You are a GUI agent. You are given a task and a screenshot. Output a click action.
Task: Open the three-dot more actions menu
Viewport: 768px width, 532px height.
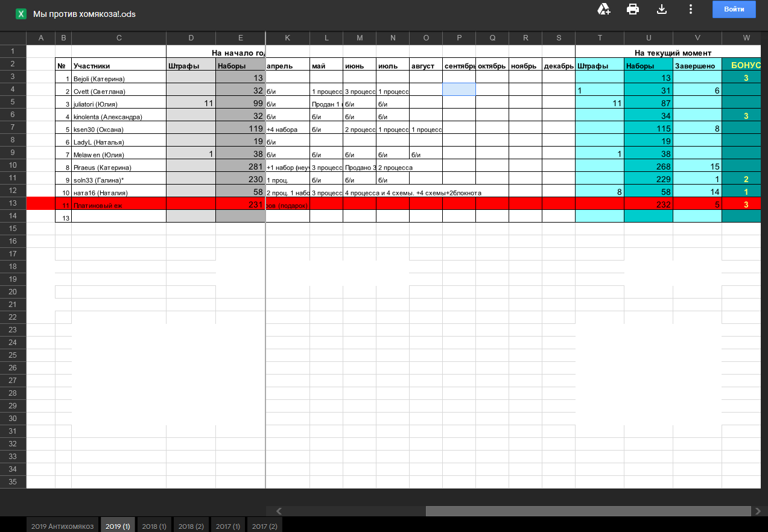[690, 9]
